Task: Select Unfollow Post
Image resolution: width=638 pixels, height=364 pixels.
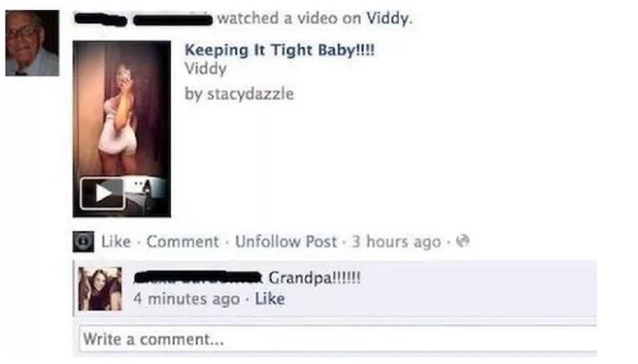Action: click(x=286, y=242)
